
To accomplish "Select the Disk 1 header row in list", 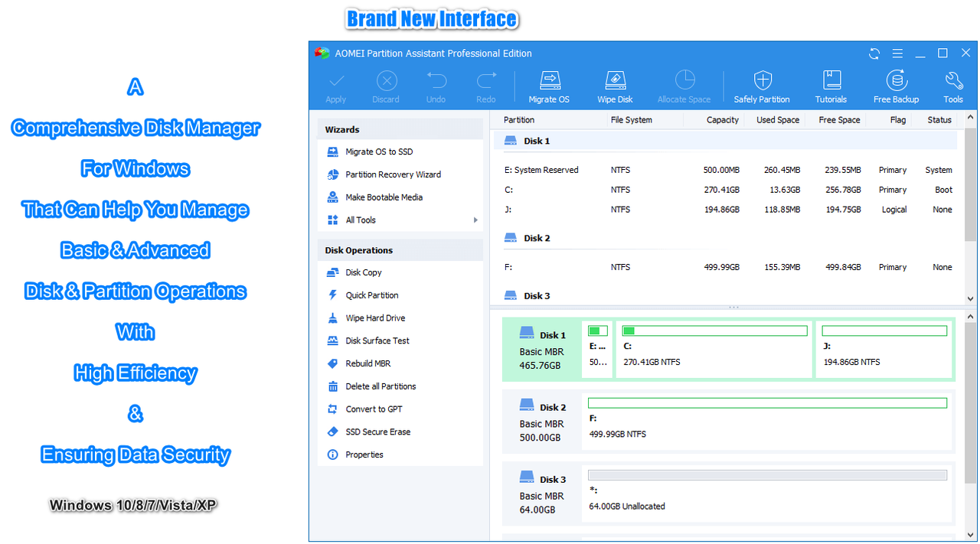I will coord(727,141).
